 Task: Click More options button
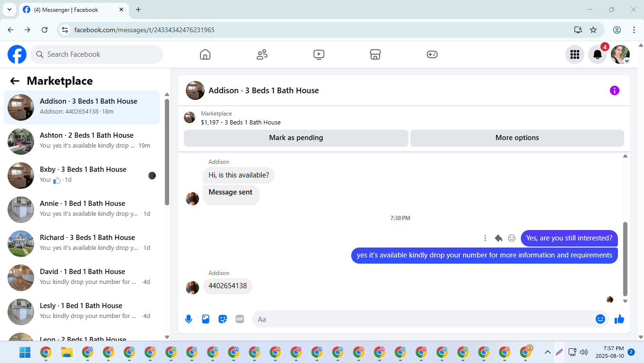click(x=517, y=138)
